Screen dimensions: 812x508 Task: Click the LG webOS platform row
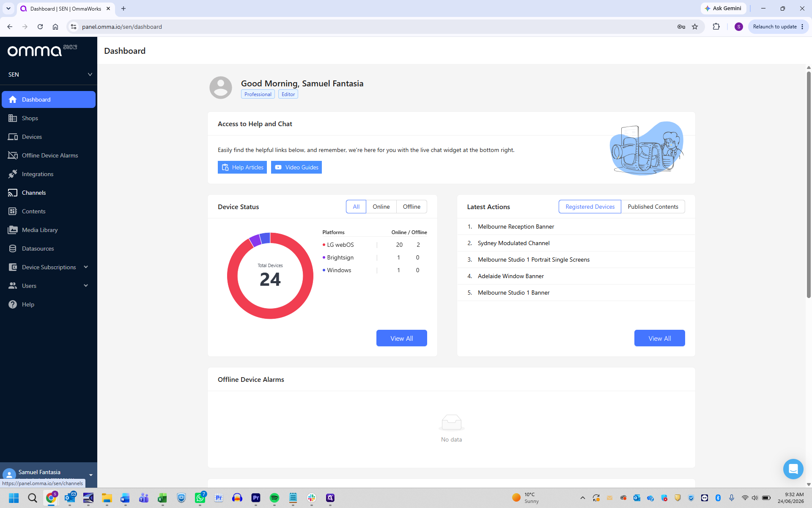coord(374,245)
